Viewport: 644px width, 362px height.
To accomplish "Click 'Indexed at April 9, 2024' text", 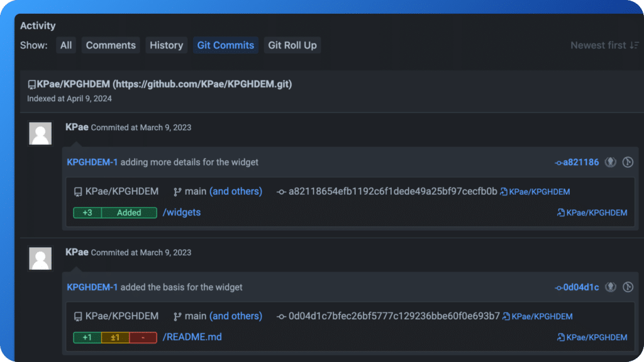I will [69, 99].
